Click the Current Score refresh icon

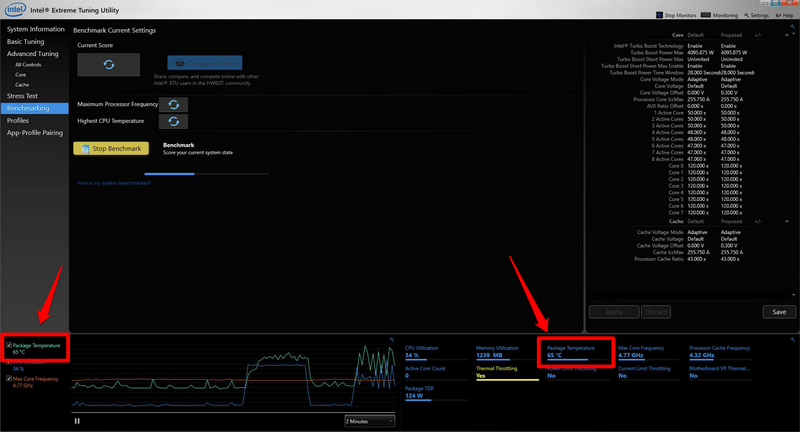click(x=108, y=64)
